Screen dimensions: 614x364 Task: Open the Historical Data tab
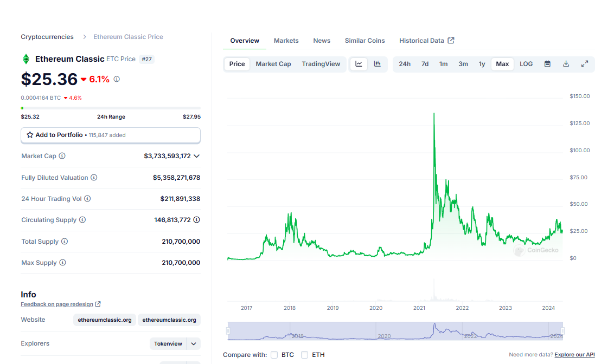(426, 41)
